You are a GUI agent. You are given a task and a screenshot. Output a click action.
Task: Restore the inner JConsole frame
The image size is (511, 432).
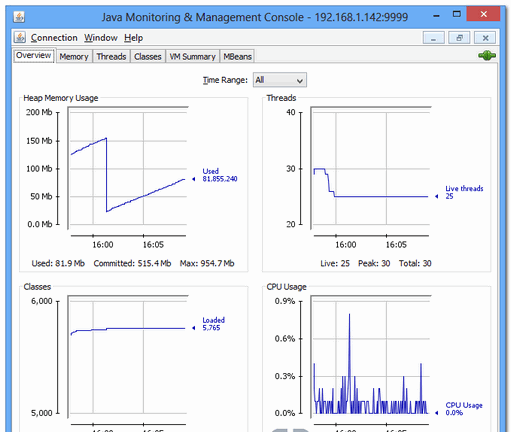pyautogui.click(x=459, y=38)
